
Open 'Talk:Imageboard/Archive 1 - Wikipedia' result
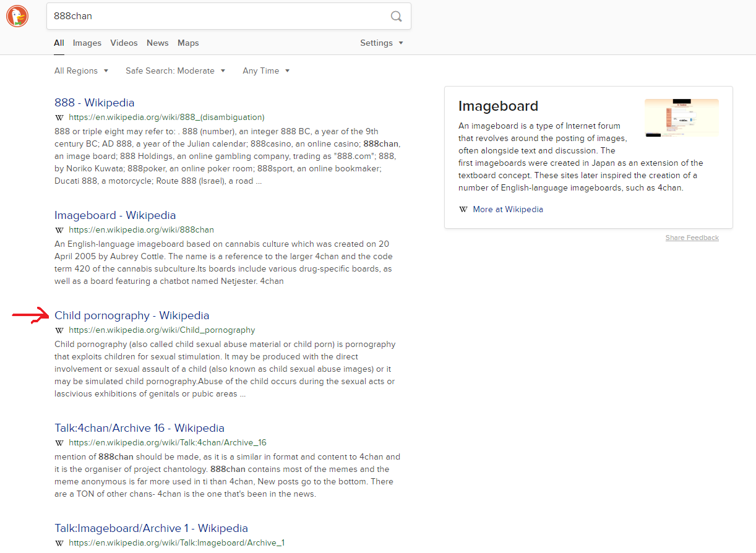[151, 528]
